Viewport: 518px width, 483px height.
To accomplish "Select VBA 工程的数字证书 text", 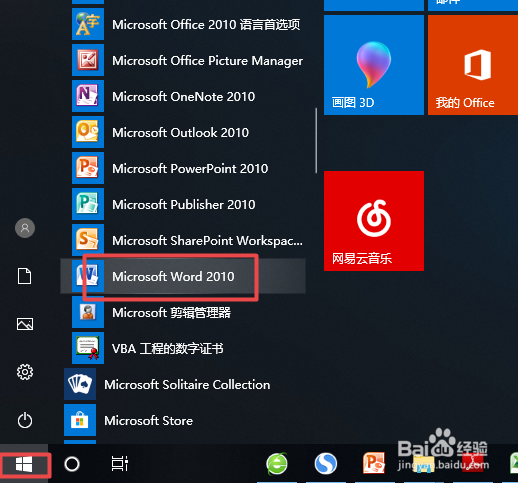I will click(168, 349).
